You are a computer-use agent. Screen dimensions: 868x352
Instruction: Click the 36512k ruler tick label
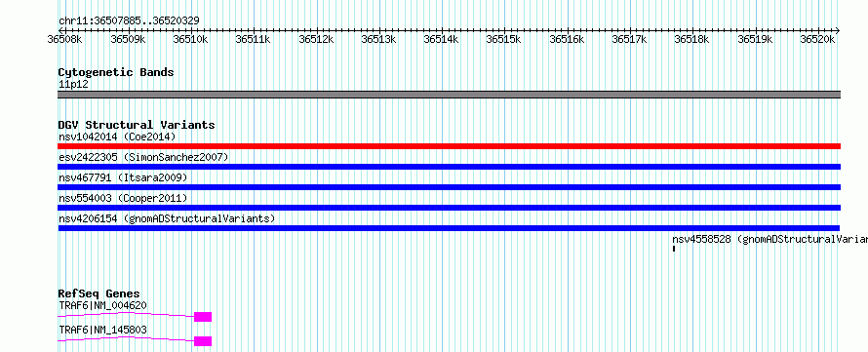pos(316,39)
